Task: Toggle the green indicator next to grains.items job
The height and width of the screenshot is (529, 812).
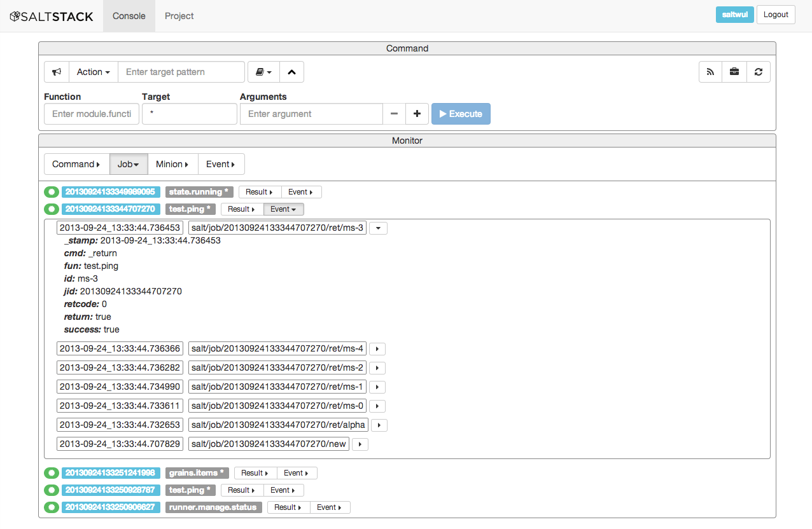Action: (51, 472)
